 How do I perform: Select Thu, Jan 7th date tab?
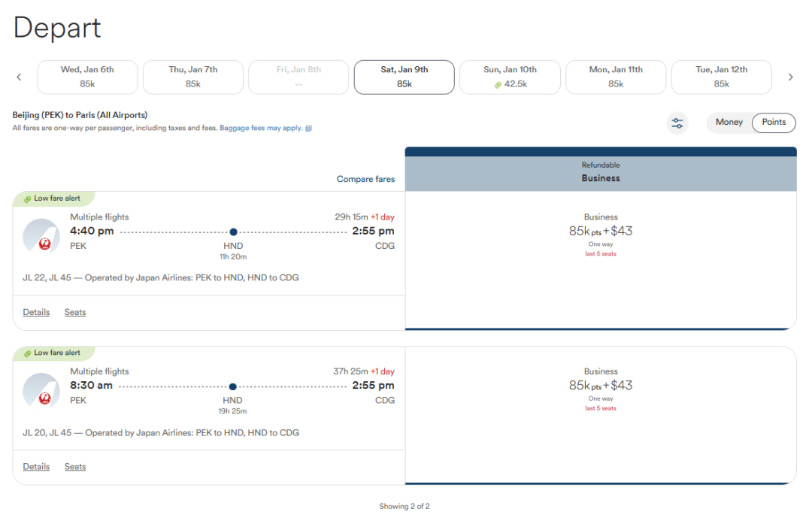(193, 77)
